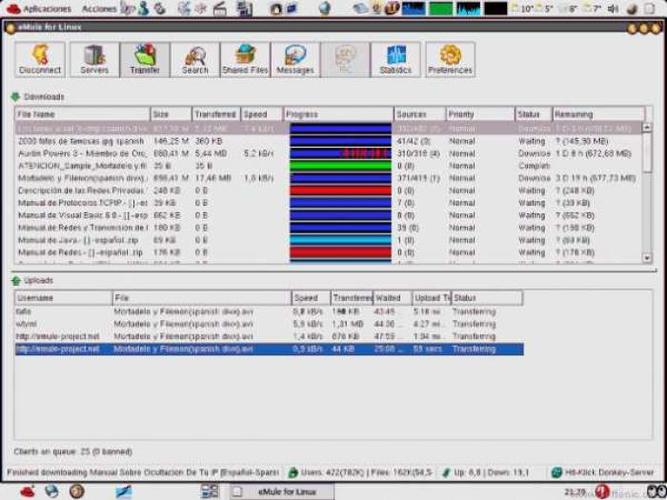Screen dimensions: 667x500
Task: Collapse the Downloads section arrow
Action: (x=15, y=97)
